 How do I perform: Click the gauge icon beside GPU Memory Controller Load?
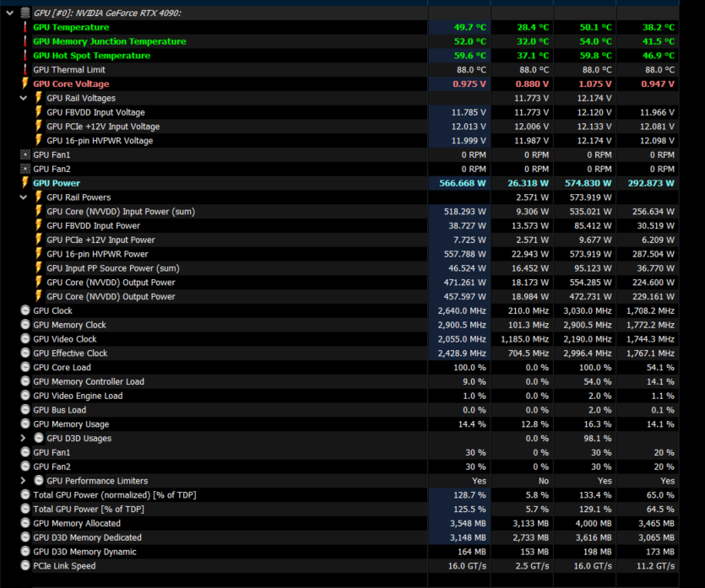click(x=25, y=381)
